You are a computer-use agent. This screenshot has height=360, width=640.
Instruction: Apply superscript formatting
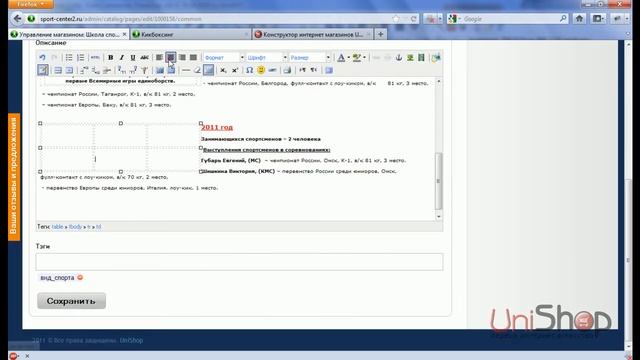[235, 70]
